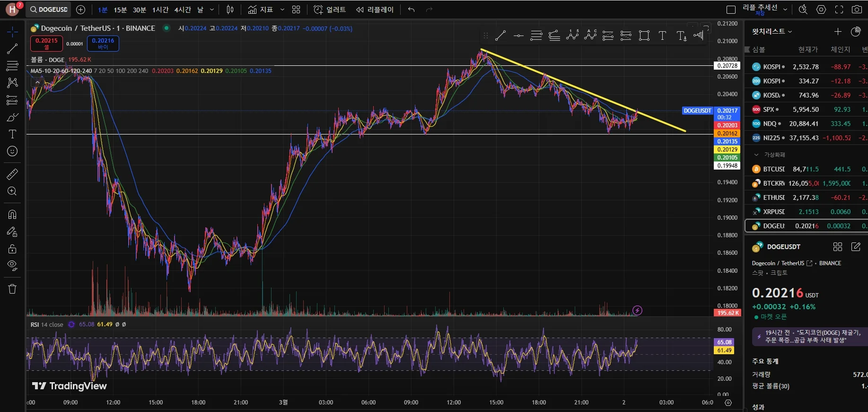The height and width of the screenshot is (412, 868).
Task: Open the candlestick chart type selector
Action: pos(230,9)
